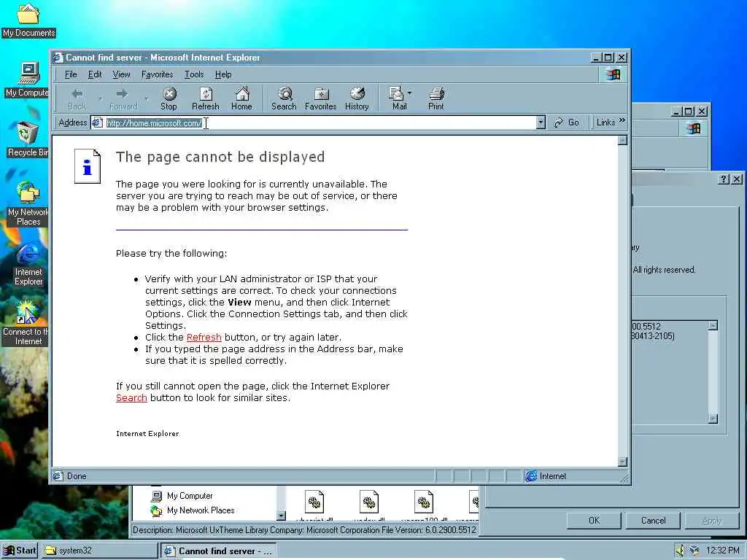Click the Internet zone status bar indicator
Image resolution: width=747 pixels, height=560 pixels.
point(546,475)
